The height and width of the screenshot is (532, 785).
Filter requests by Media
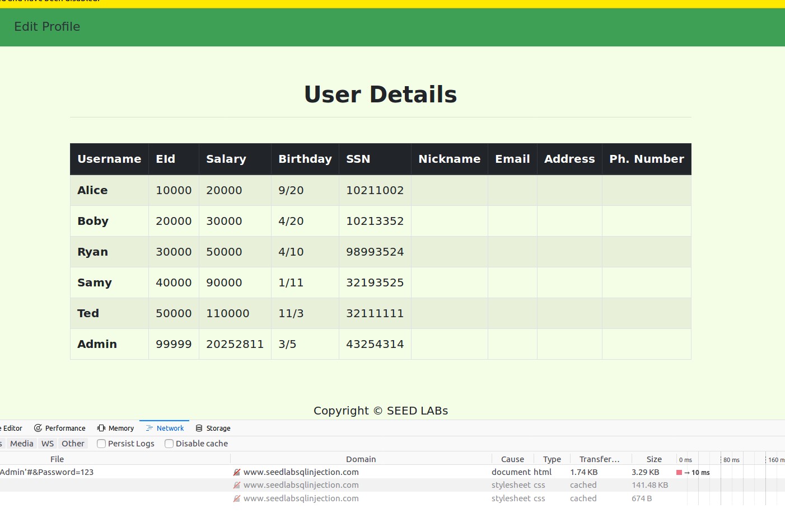point(22,444)
